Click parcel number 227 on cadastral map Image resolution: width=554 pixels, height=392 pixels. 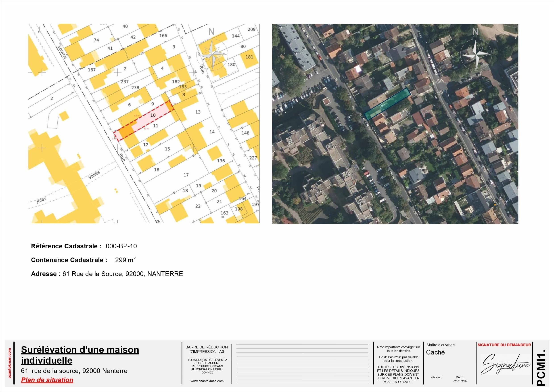[x=253, y=158]
